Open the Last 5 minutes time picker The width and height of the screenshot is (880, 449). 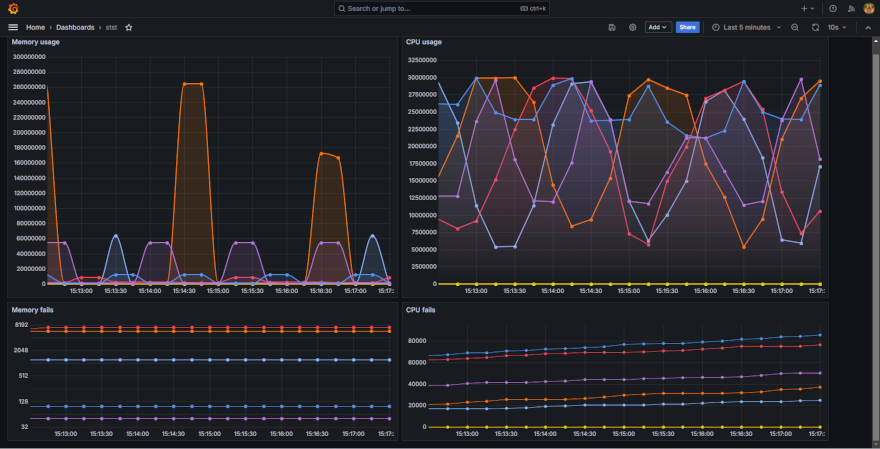click(x=746, y=27)
